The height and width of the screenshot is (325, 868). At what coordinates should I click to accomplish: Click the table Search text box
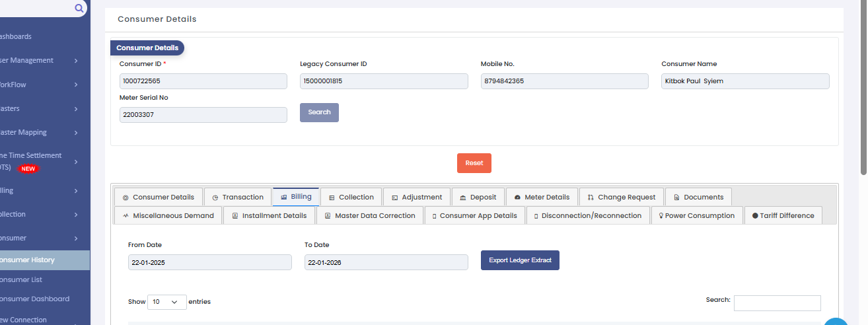pos(778,303)
